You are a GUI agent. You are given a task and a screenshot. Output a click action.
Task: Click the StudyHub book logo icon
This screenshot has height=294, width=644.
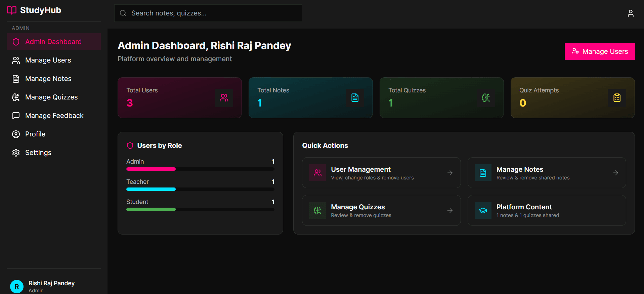point(12,10)
